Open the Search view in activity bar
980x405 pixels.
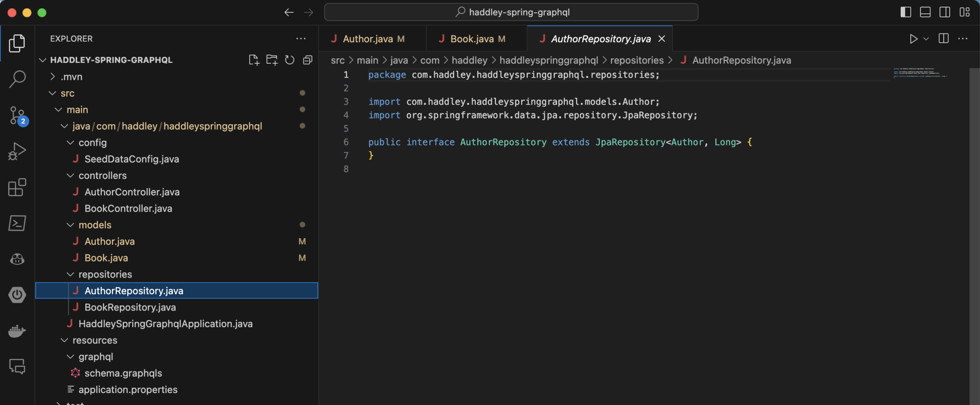click(17, 79)
